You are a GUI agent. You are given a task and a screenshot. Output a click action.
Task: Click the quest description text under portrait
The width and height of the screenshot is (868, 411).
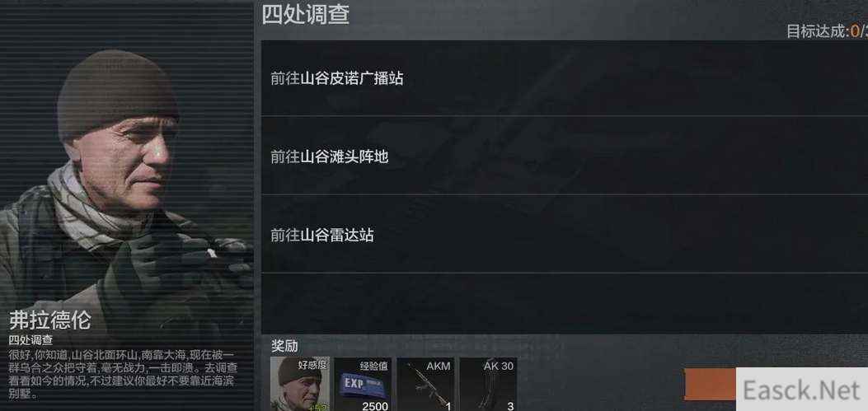point(123,374)
